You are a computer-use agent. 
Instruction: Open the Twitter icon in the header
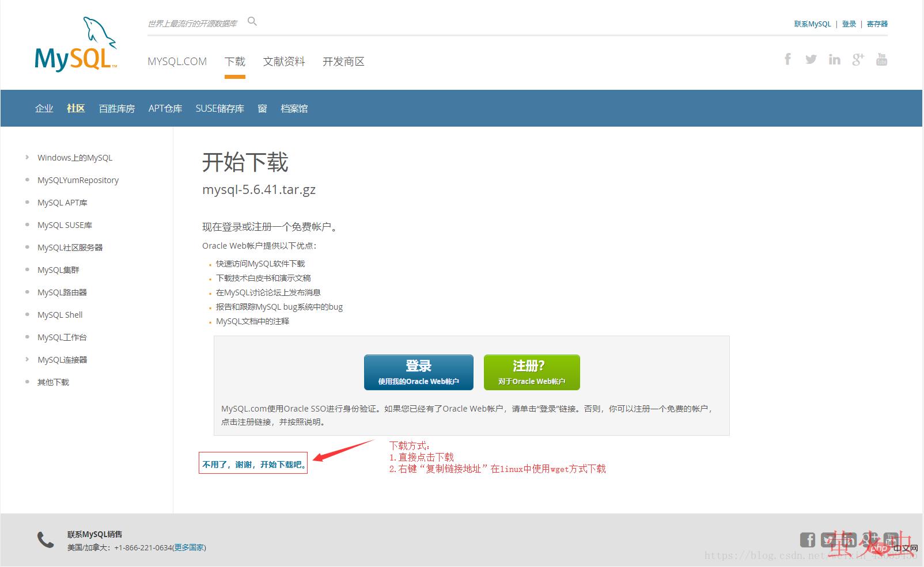tap(811, 59)
